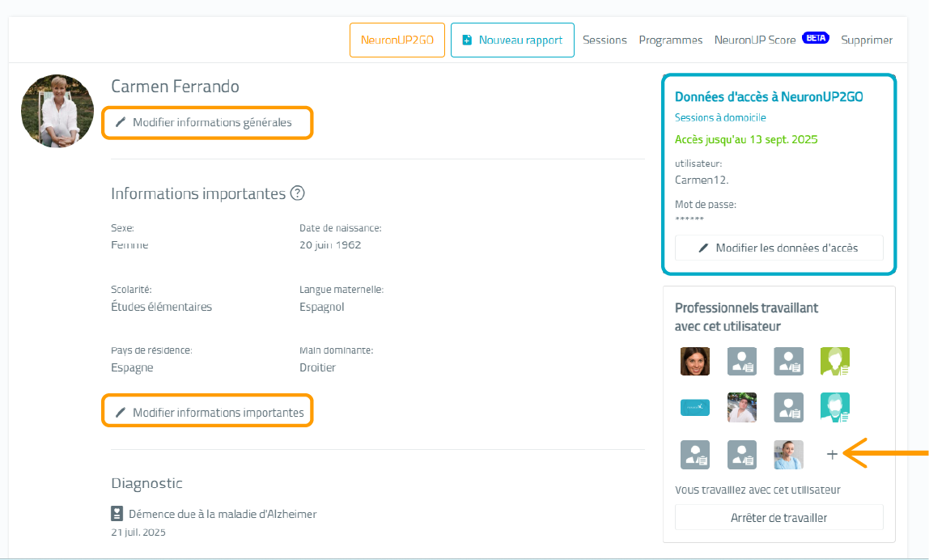Image resolution: width=929 pixels, height=560 pixels.
Task: Click the Études élémentaires value
Action: [x=161, y=307]
